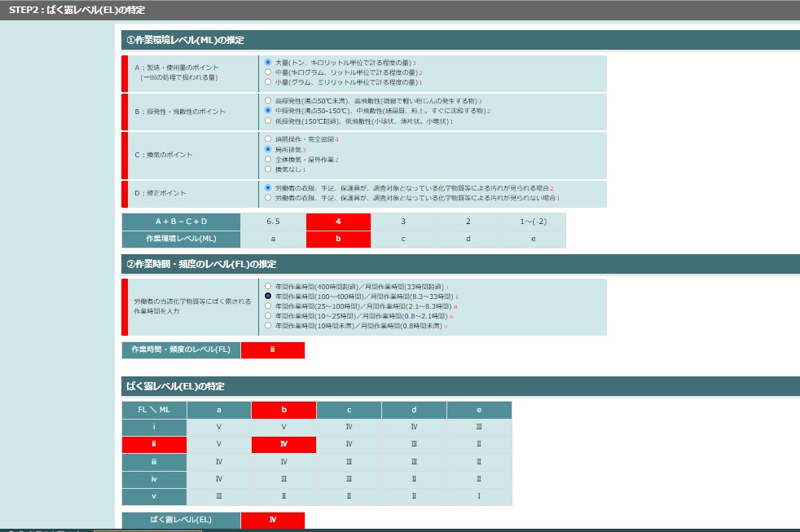The height and width of the screenshot is (532, 800).
Task: Select 換気なし (no ventilation) radio option
Action: (268, 169)
